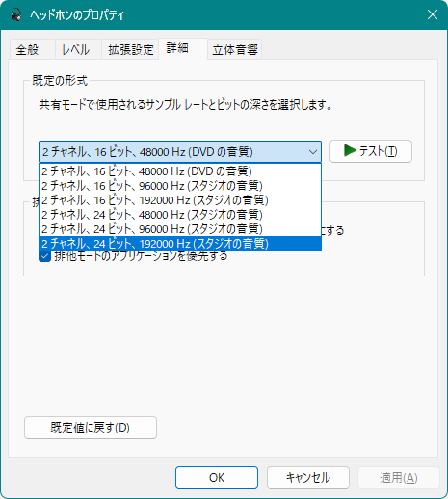The height and width of the screenshot is (499, 448).
Task: Click the green play icon on テスト
Action: (350, 150)
